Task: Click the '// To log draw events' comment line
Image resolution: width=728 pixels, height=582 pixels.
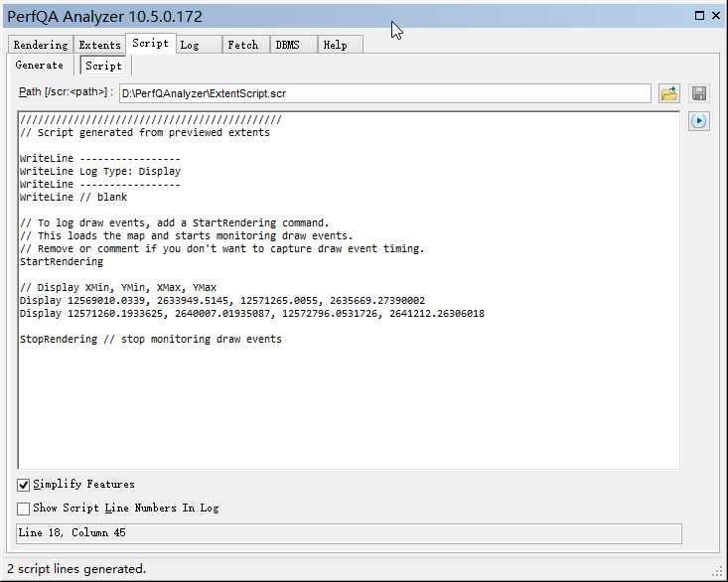Action: tap(174, 223)
